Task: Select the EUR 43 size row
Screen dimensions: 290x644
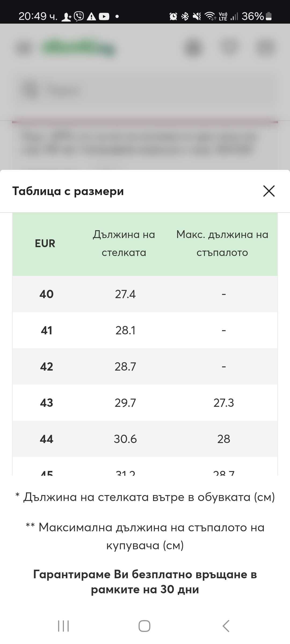Action: point(145,403)
